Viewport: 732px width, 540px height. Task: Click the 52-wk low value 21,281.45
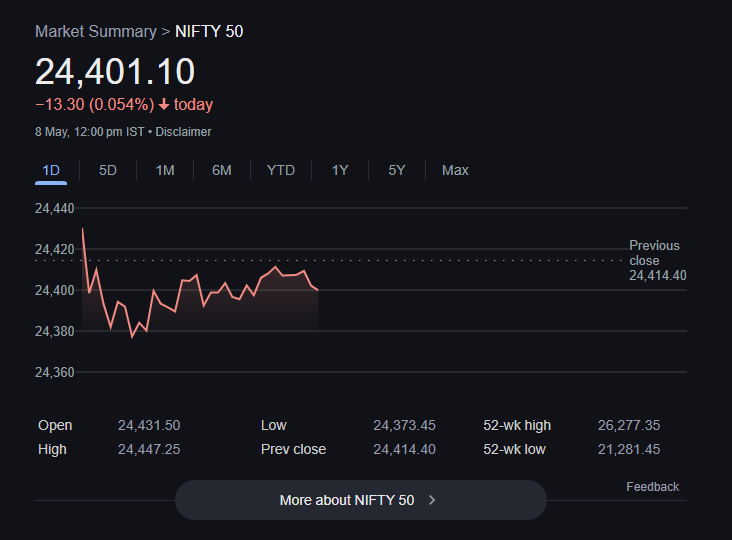[x=629, y=449]
